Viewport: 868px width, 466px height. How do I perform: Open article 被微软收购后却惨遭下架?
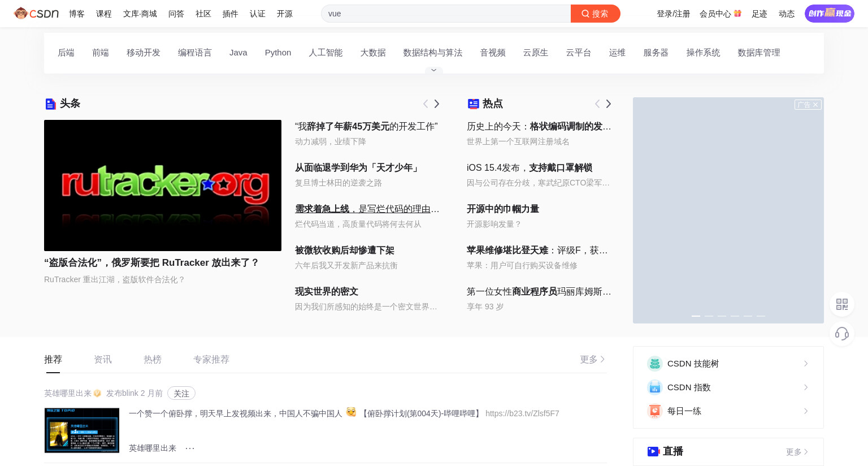[345, 250]
